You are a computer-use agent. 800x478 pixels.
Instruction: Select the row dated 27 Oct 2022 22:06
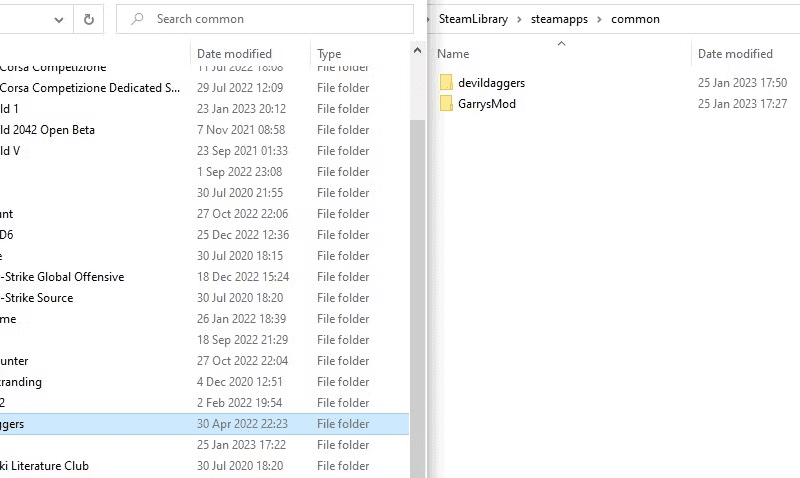pos(204,213)
